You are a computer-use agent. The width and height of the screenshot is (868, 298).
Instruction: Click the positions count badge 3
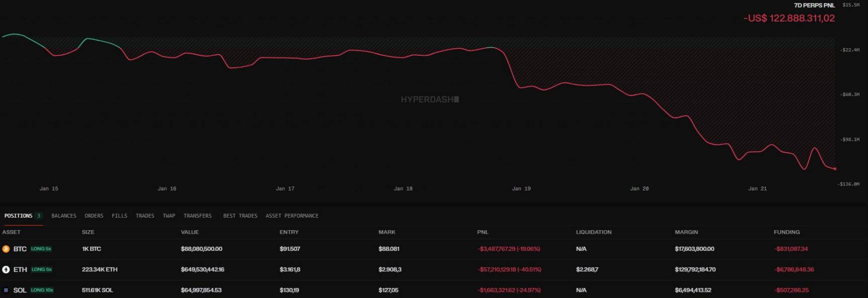point(39,216)
